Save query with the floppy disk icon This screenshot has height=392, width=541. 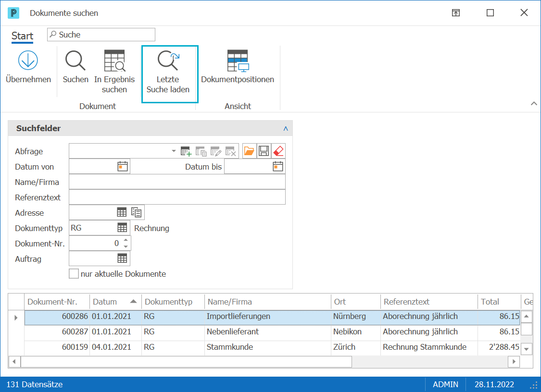[264, 151]
